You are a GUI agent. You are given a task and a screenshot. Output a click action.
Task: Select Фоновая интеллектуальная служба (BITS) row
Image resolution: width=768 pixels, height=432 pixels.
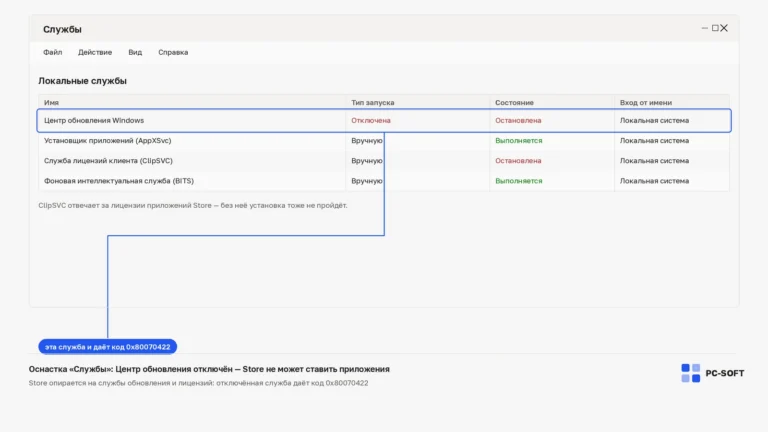pyautogui.click(x=384, y=181)
